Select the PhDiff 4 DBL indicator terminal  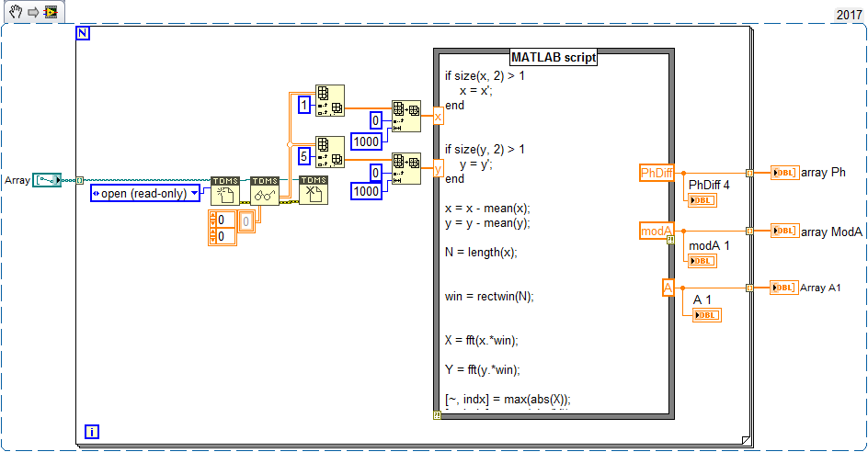702,200
